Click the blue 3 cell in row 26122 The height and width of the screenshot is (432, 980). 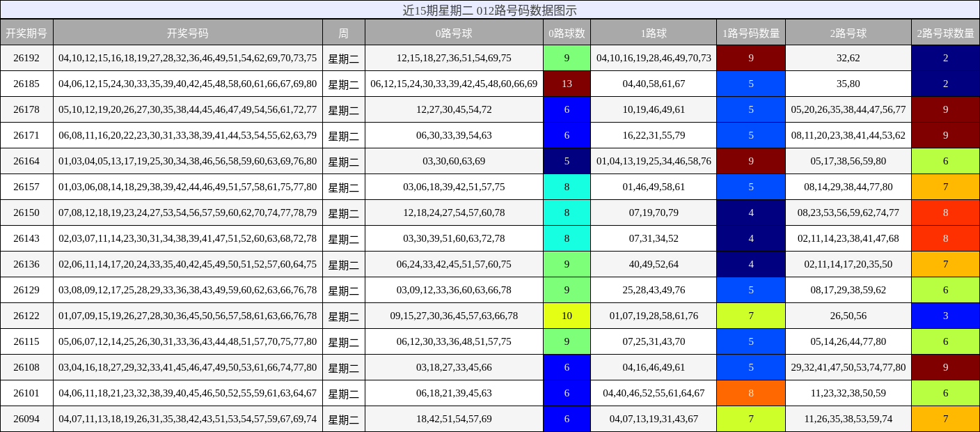(x=945, y=316)
